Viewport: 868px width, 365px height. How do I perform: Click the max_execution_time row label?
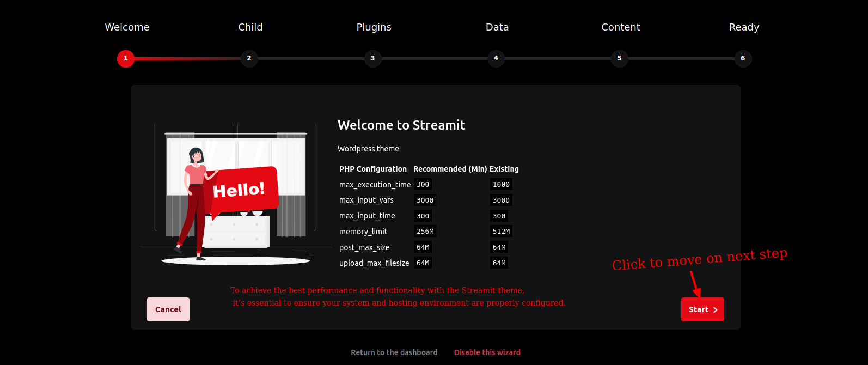click(375, 185)
